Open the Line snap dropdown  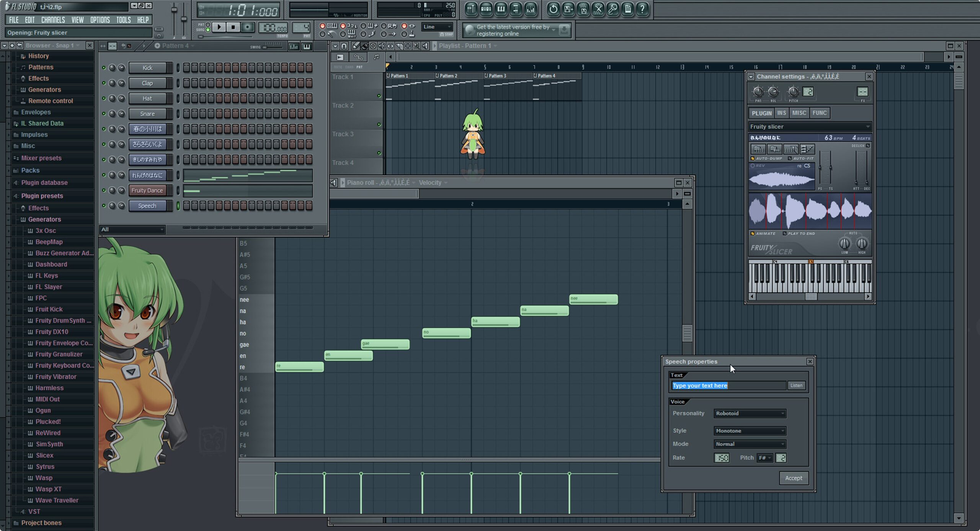pos(437,27)
